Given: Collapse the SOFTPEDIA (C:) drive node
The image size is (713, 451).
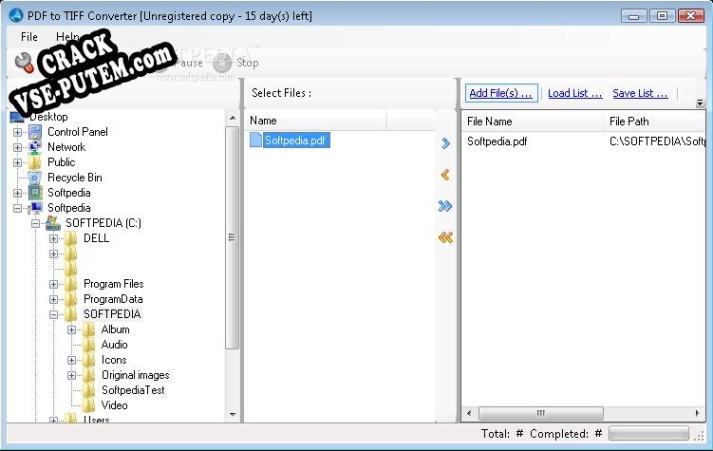Looking at the screenshot, I should click(x=35, y=223).
